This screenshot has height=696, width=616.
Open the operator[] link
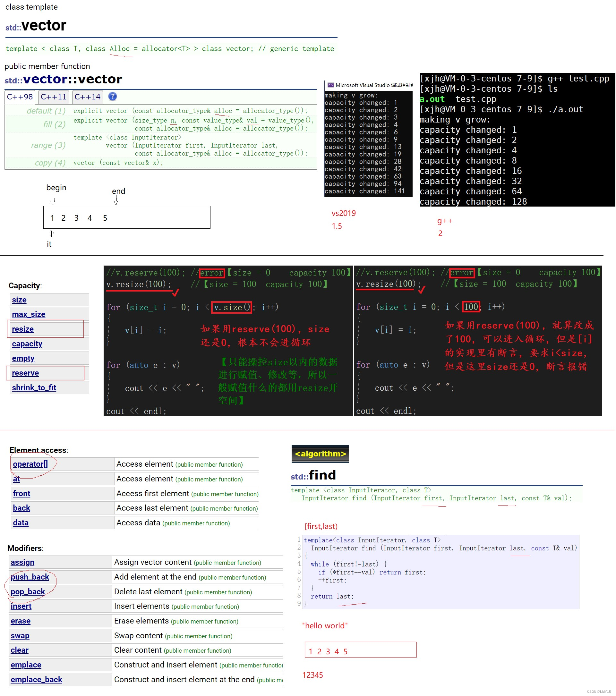click(x=30, y=464)
